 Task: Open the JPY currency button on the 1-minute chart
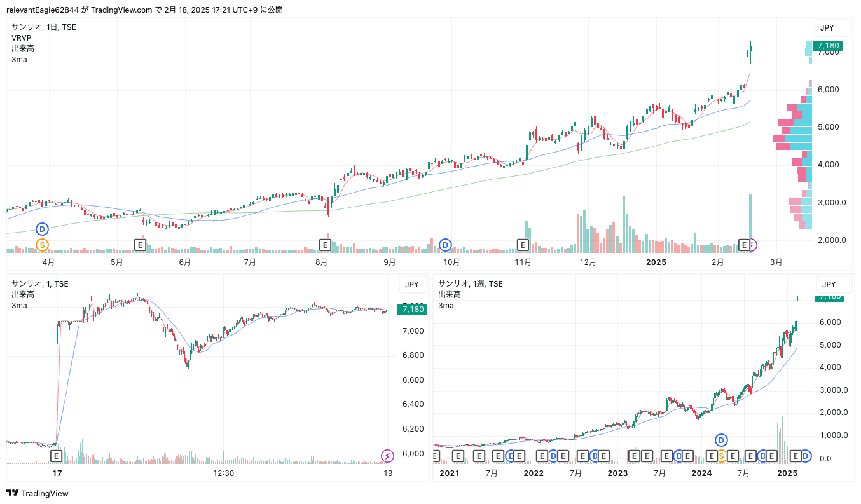pos(413,285)
